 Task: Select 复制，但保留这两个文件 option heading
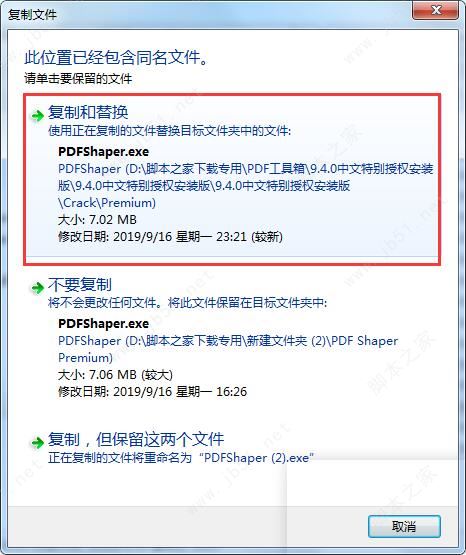pyautogui.click(x=136, y=439)
